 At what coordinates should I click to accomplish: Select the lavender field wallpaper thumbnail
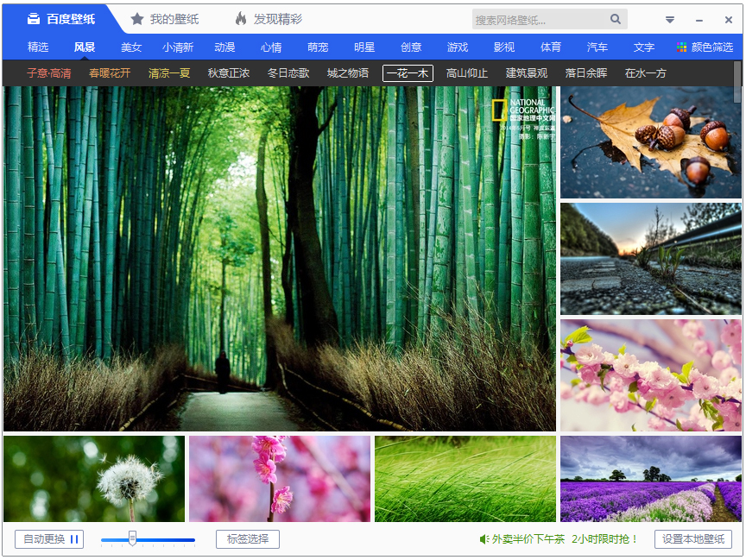click(x=651, y=479)
